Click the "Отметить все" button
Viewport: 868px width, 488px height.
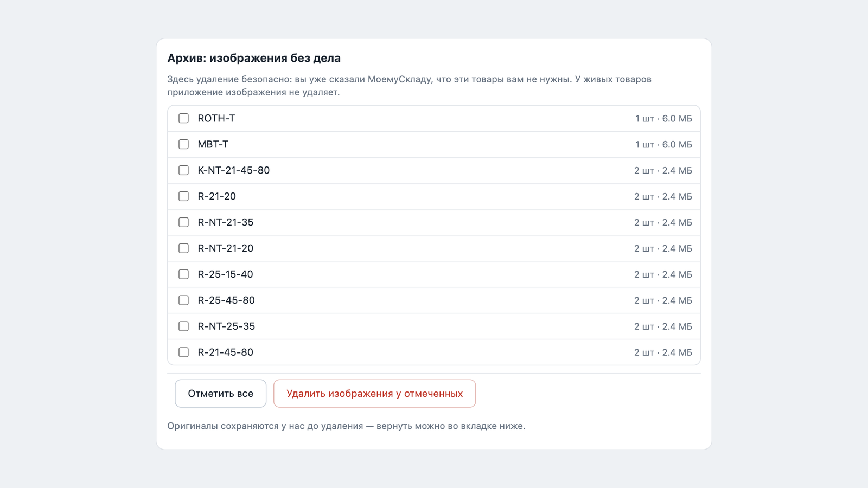pos(220,394)
